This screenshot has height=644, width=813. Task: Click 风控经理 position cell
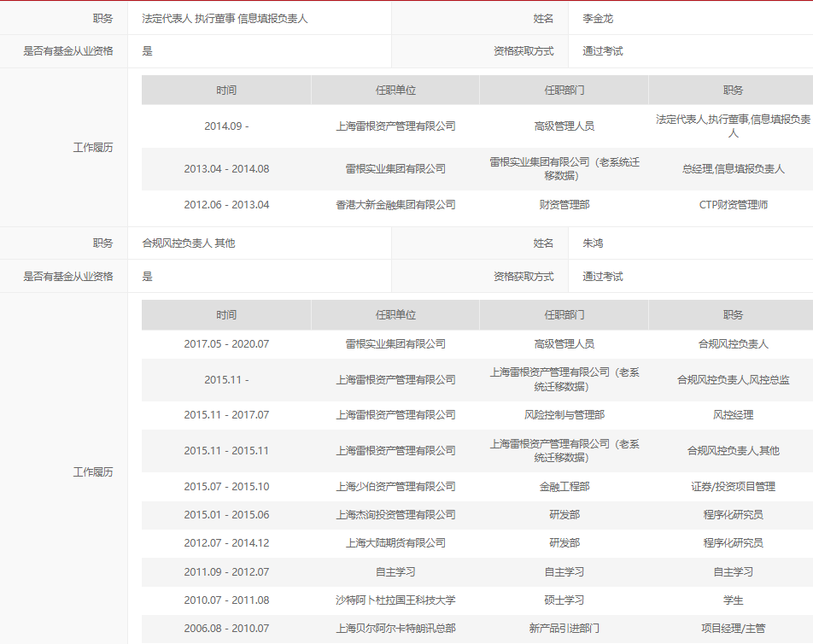[733, 415]
